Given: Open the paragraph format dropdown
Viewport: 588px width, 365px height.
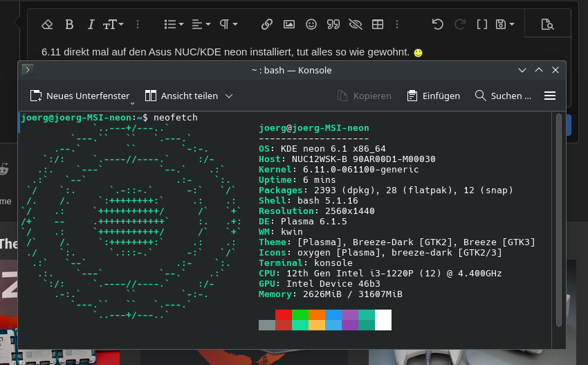Looking at the screenshot, I should click(228, 25).
